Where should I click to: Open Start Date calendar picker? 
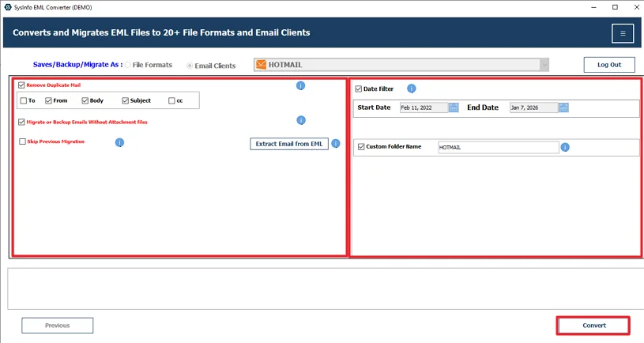click(x=454, y=107)
